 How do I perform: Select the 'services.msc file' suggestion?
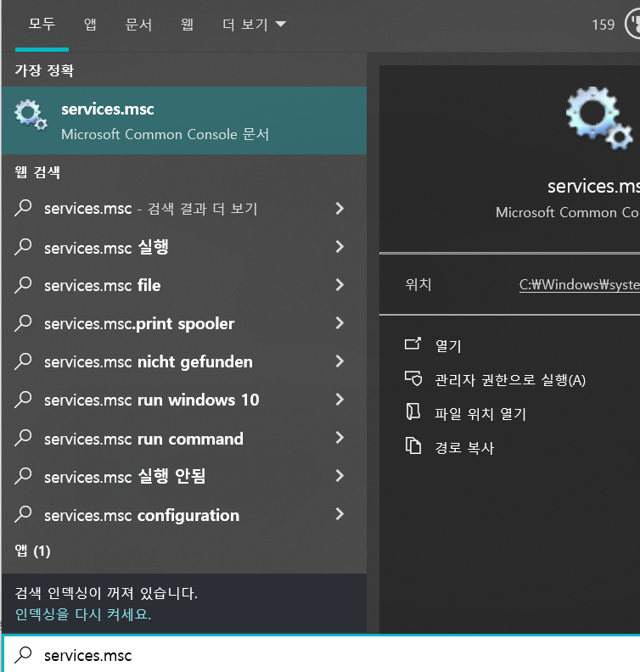(184, 285)
